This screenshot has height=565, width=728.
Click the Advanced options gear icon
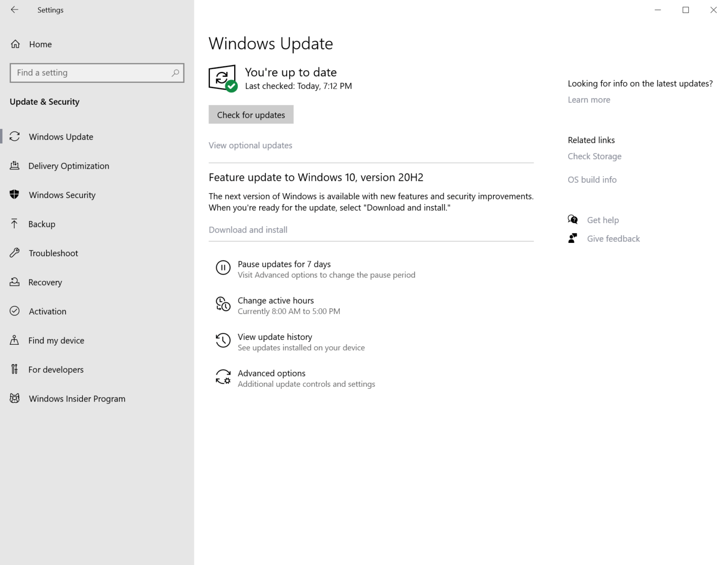[x=223, y=377]
